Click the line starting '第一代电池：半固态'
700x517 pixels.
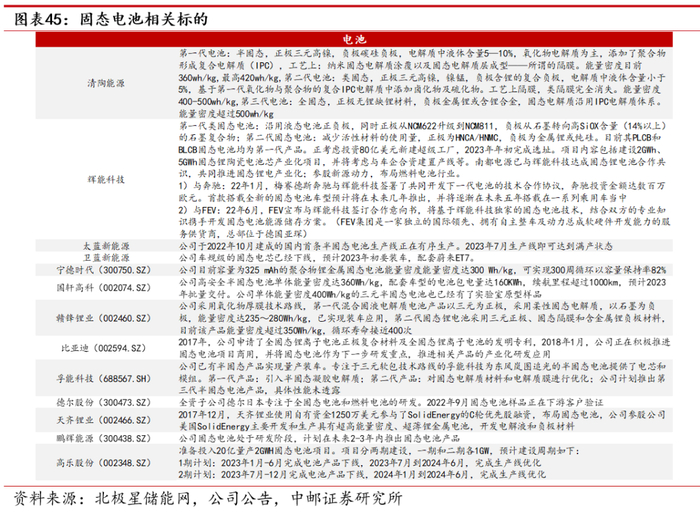pyautogui.click(x=422, y=53)
